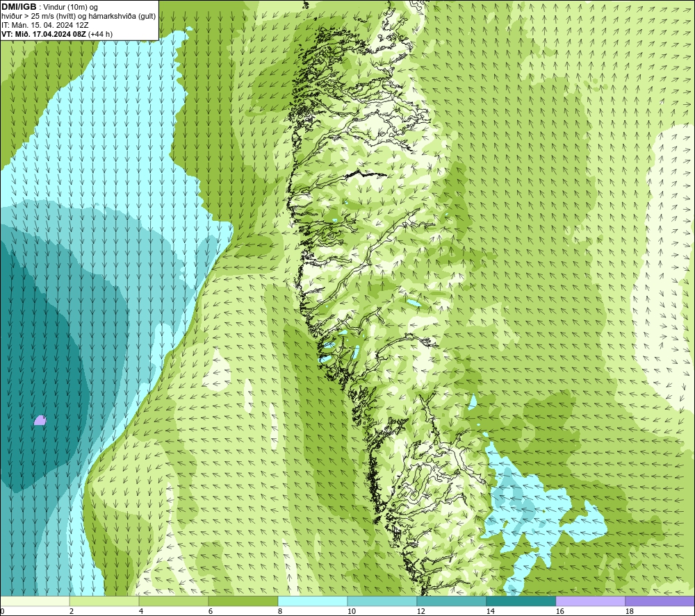The image size is (695, 616).
Task: Click the 4–6 m/s green legend swatch
Action: (x=174, y=601)
